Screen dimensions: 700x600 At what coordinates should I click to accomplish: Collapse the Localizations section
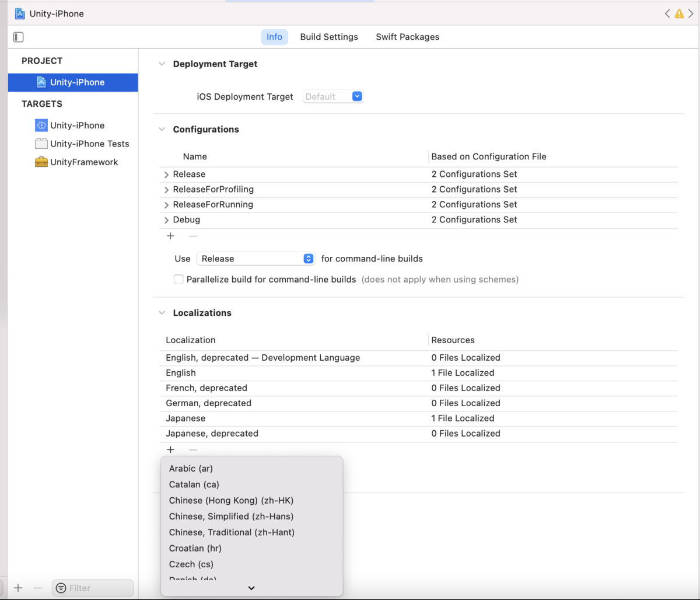(162, 313)
